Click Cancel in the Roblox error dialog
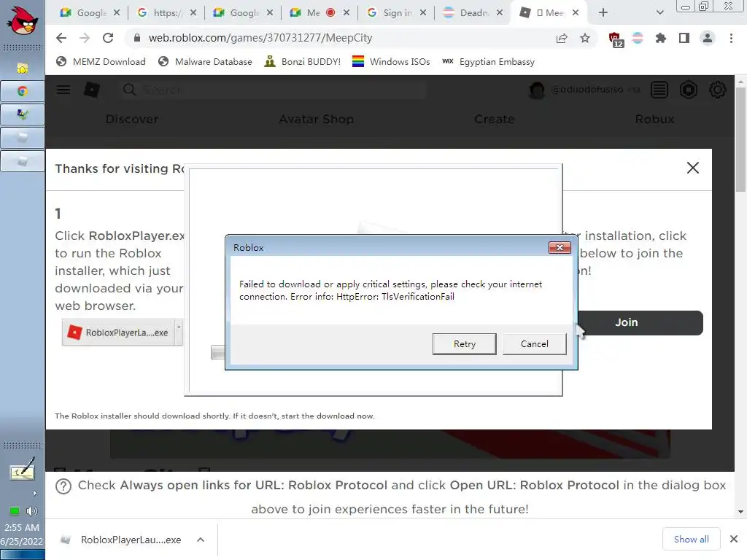This screenshot has width=747, height=560. 534,344
